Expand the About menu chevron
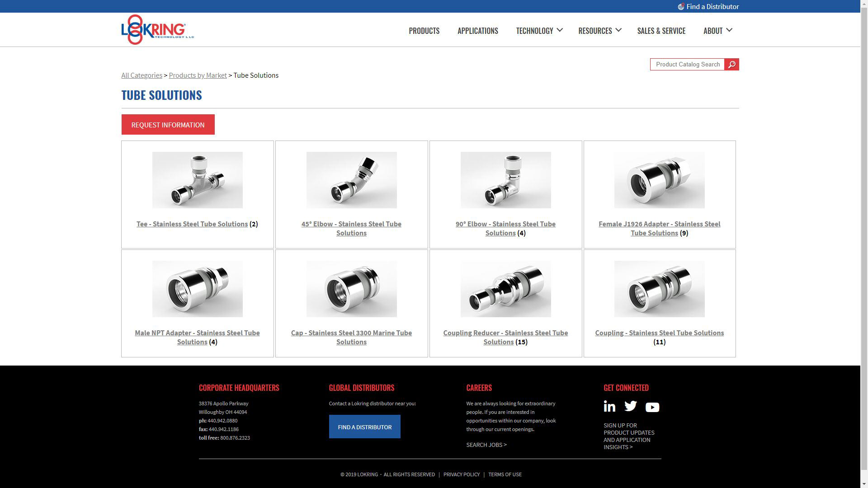Screen dimensions: 868x488 tap(729, 30)
